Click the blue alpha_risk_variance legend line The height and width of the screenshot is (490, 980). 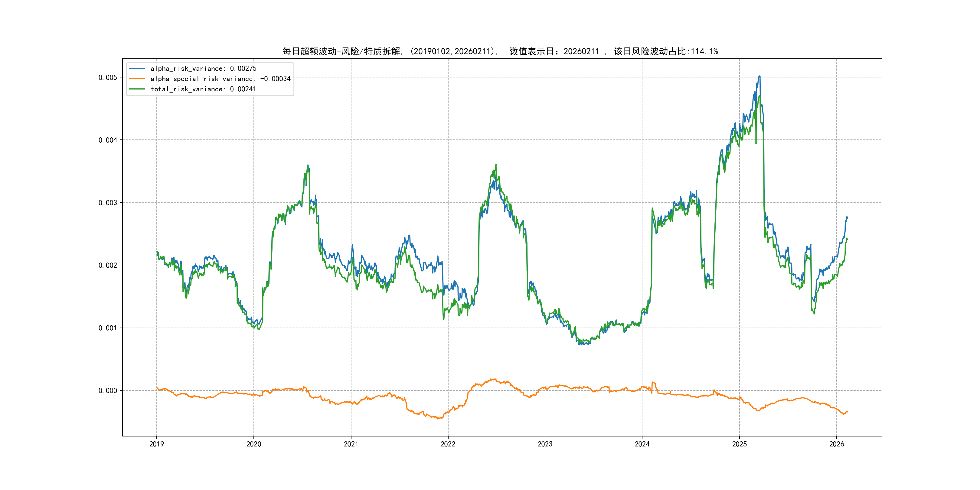click(x=137, y=68)
